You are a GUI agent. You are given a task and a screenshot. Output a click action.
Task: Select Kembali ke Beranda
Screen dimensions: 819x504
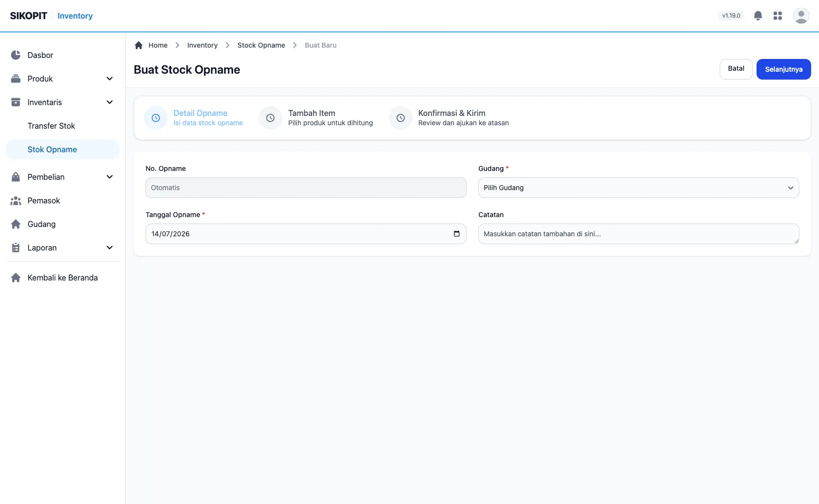62,278
